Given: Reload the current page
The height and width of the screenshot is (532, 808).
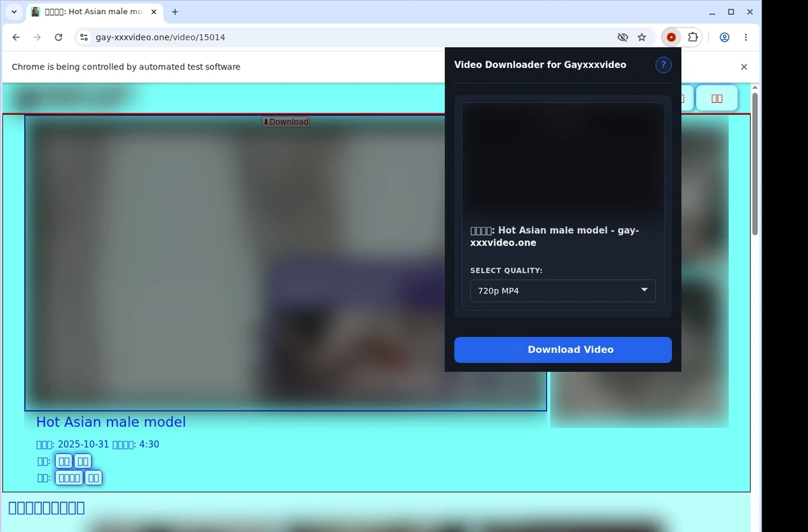Looking at the screenshot, I should 59,38.
